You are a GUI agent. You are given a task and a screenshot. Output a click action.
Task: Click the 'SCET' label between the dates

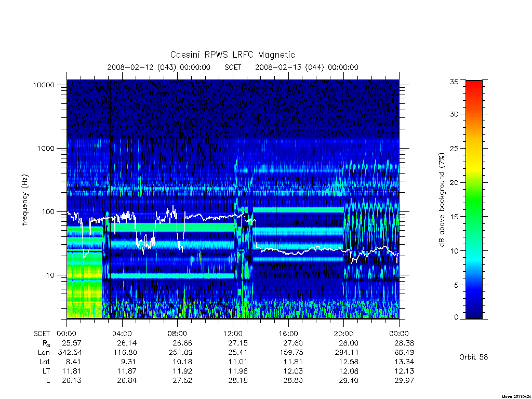pos(233,67)
